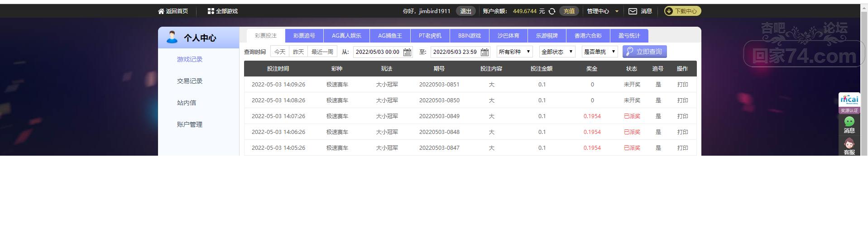Click 打印 for period 20220503-0851
The width and height of the screenshot is (868, 248).
(x=682, y=85)
